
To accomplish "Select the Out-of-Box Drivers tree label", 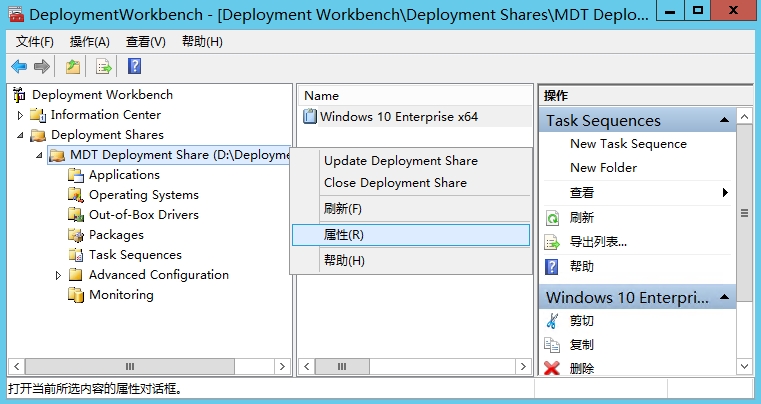I will tap(144, 215).
